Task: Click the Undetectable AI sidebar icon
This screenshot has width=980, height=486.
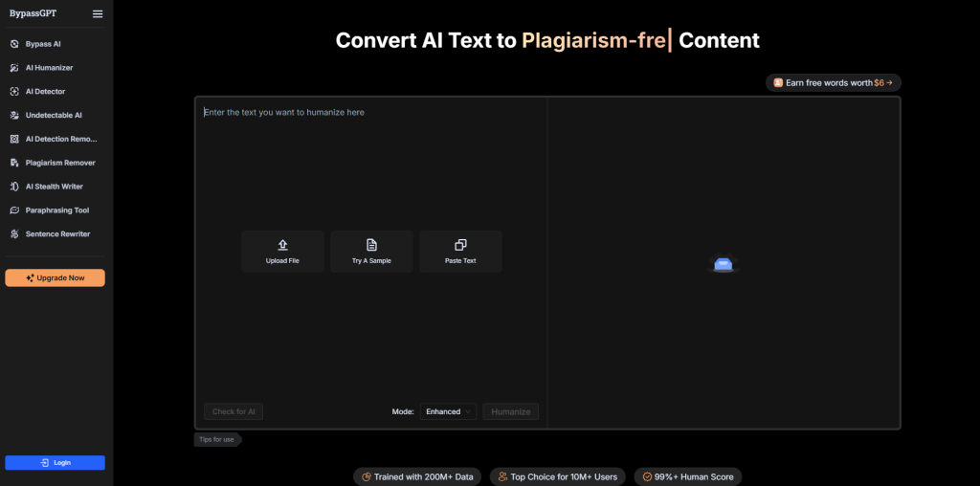Action: click(x=14, y=116)
